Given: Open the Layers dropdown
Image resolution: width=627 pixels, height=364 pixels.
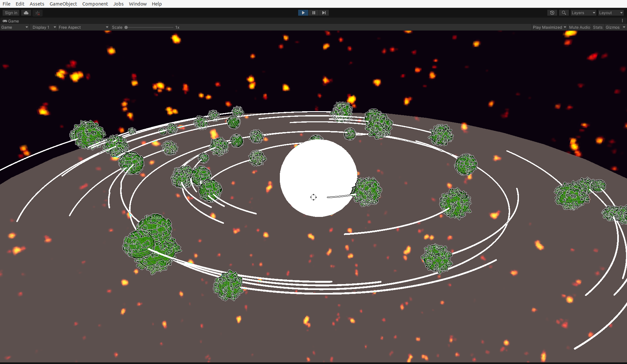Looking at the screenshot, I should coord(583,13).
